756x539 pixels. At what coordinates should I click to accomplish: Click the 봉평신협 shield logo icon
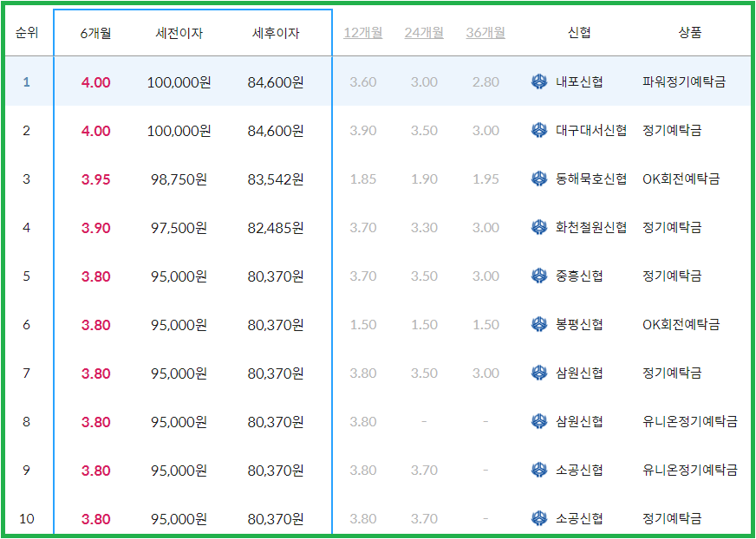[538, 322]
